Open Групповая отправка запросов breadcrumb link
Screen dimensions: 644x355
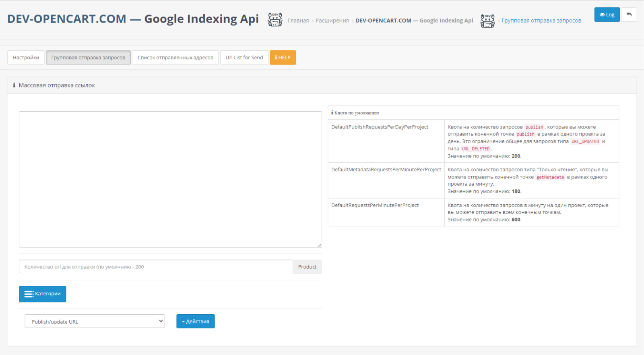(x=541, y=21)
